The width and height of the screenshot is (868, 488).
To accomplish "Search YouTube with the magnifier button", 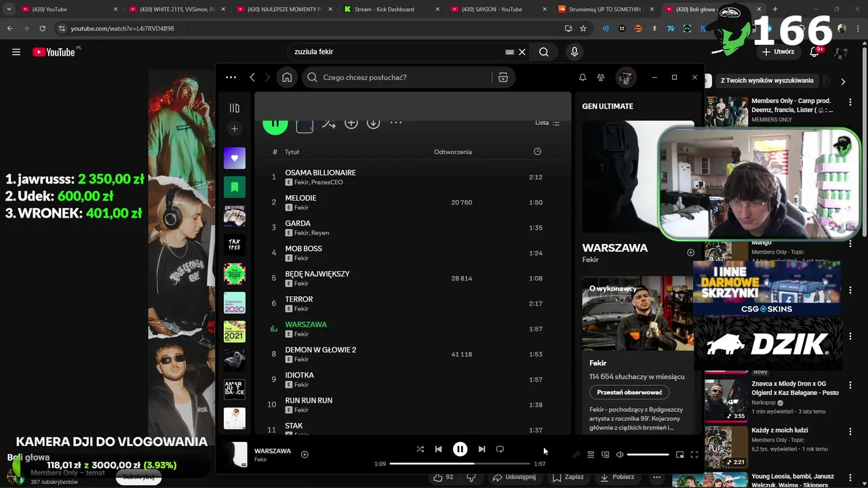I will tap(544, 52).
